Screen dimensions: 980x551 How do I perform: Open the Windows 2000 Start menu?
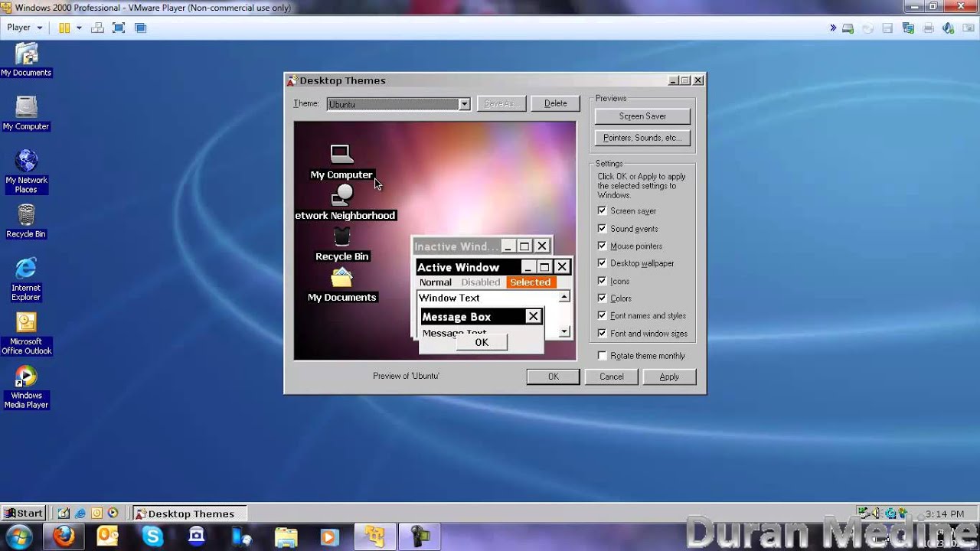(23, 514)
